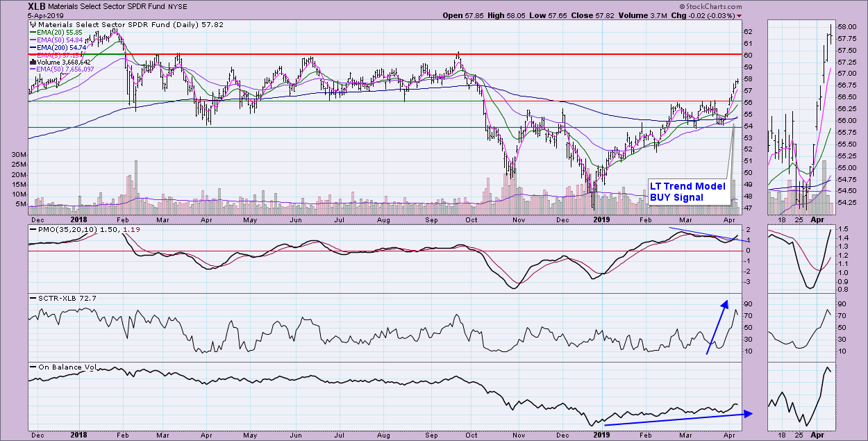Click the Aug label on time axis

tap(384, 220)
